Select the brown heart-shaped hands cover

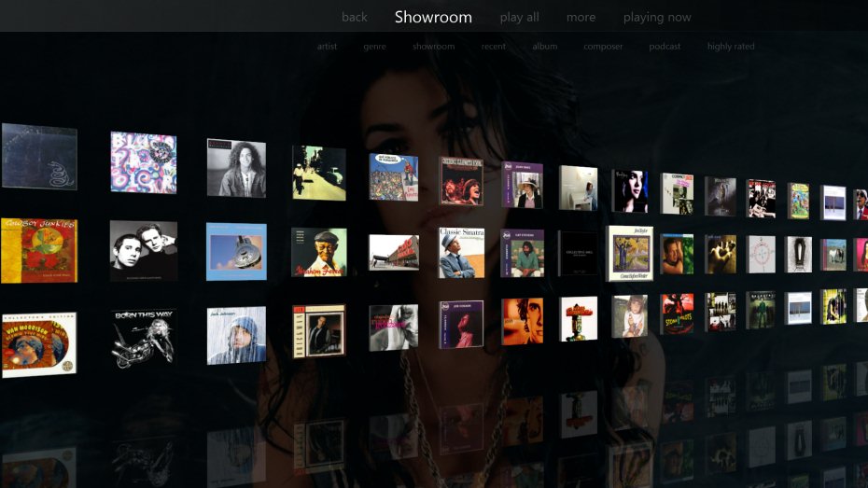(x=721, y=254)
